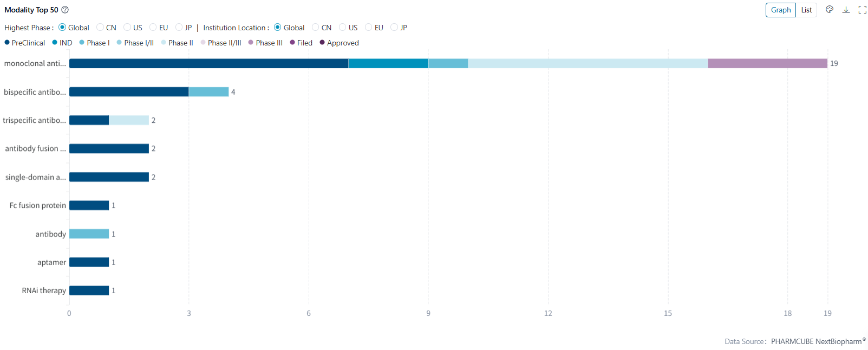Click the RNAi therapy bar
This screenshot has width=868, height=350.
tap(89, 290)
